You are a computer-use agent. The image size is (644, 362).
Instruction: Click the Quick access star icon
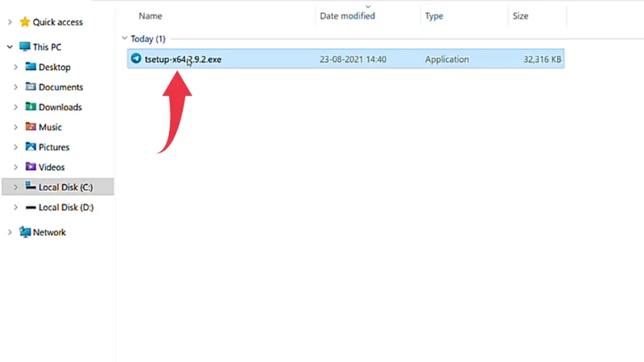pos(24,23)
